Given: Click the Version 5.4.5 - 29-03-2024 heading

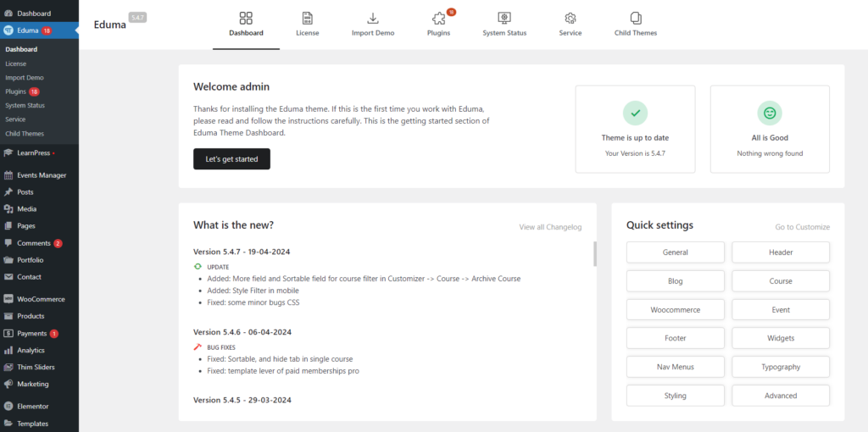Looking at the screenshot, I should click(x=242, y=400).
